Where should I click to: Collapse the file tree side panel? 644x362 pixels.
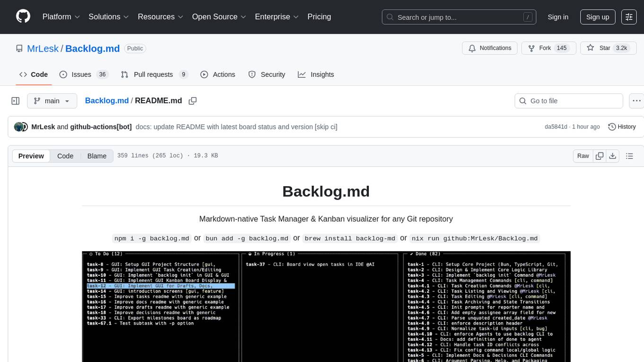(x=16, y=101)
